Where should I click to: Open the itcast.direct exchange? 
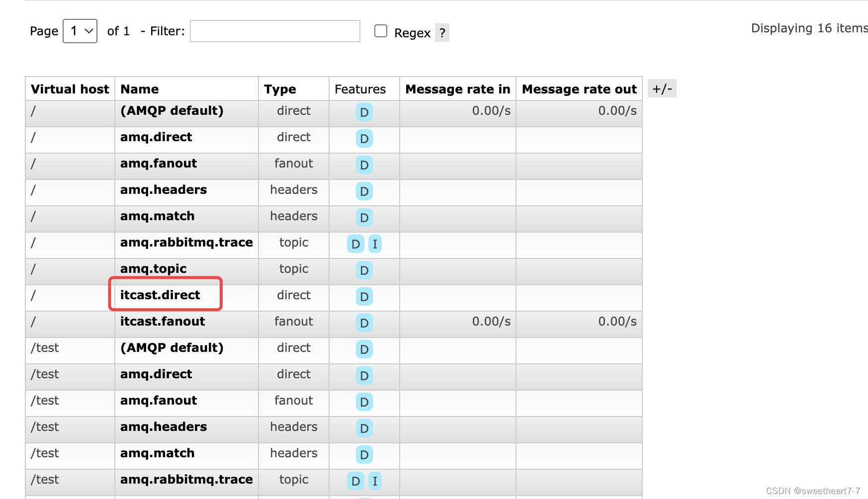click(x=160, y=295)
